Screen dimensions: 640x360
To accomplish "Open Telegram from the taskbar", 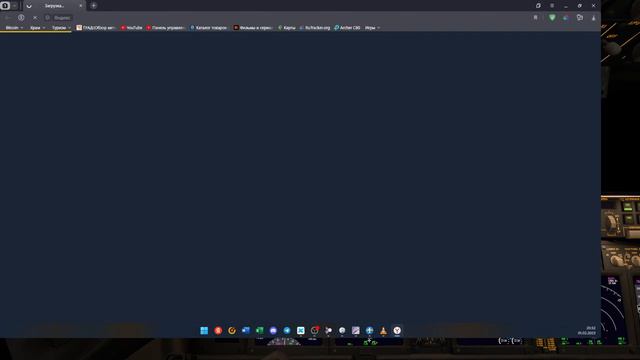I will (x=287, y=331).
